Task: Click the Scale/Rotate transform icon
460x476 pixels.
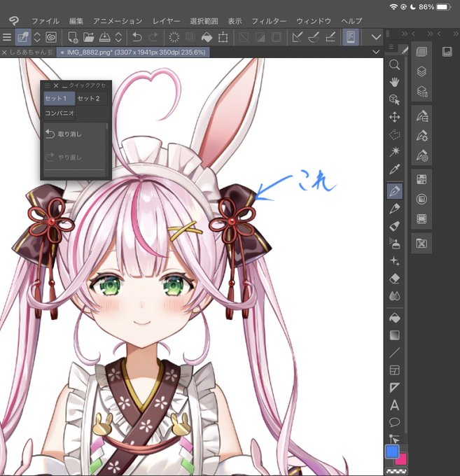Action: [223, 37]
